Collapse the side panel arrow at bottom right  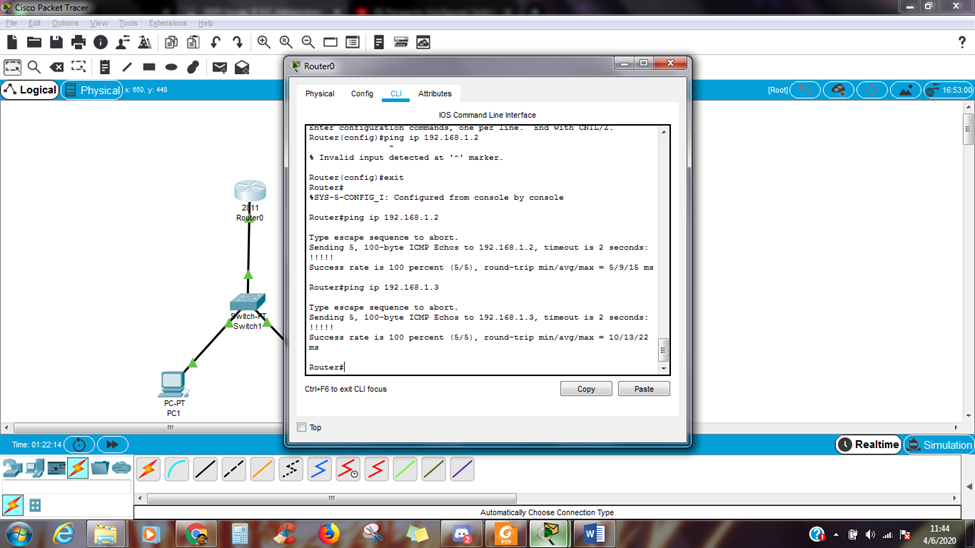pyautogui.click(x=969, y=486)
